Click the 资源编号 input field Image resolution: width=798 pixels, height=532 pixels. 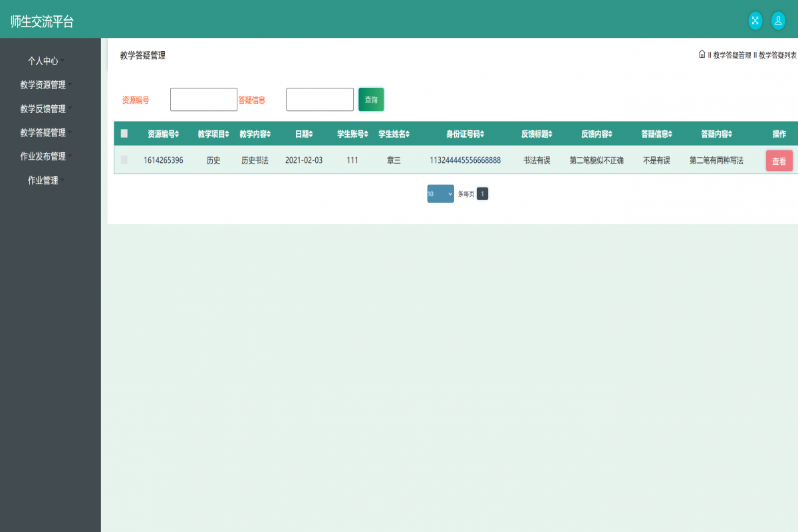click(203, 99)
